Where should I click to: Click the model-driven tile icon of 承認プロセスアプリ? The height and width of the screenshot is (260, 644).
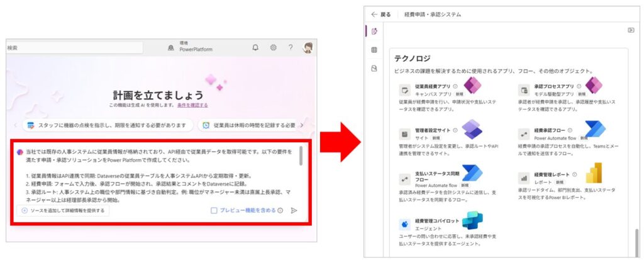tap(524, 90)
